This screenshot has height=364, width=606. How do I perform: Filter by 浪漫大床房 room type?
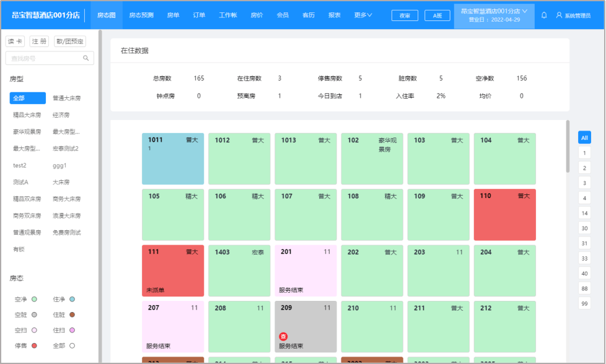pyautogui.click(x=67, y=216)
